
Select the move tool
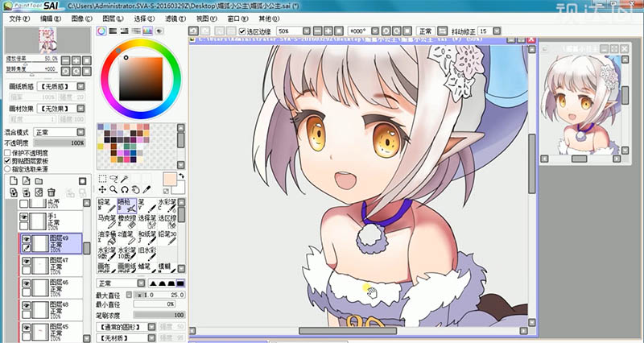click(102, 190)
